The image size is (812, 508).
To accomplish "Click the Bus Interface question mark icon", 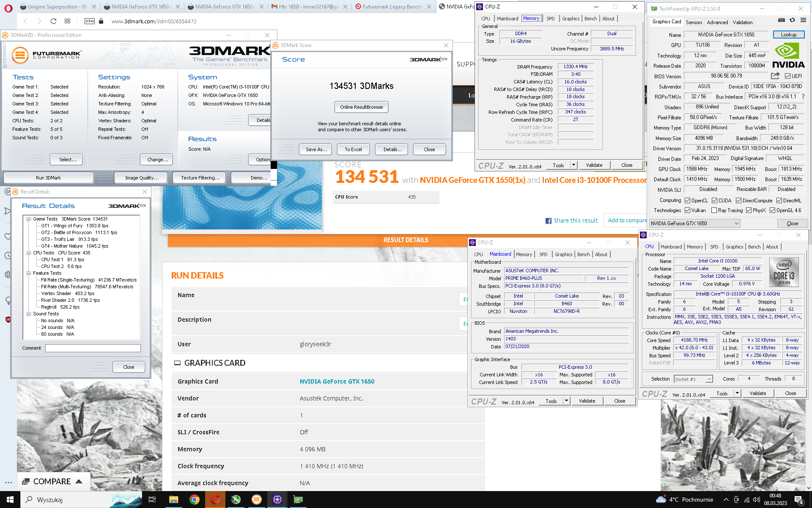I will [803, 97].
